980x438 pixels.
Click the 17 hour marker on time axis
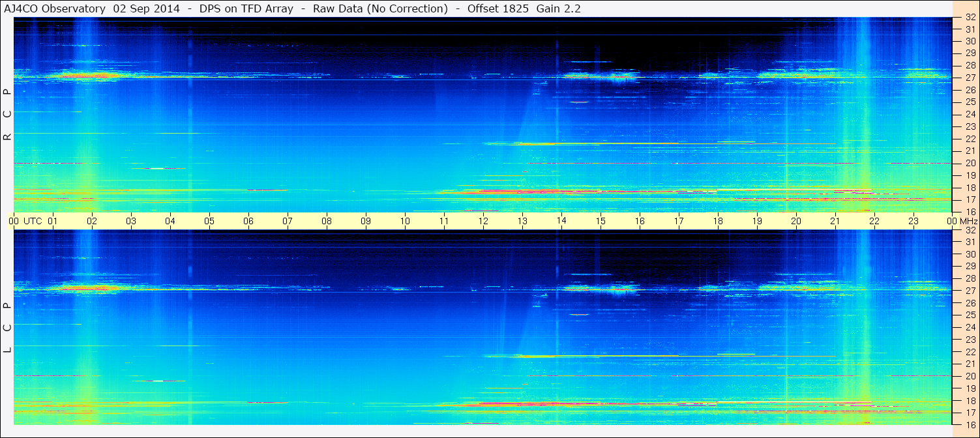[x=679, y=221]
